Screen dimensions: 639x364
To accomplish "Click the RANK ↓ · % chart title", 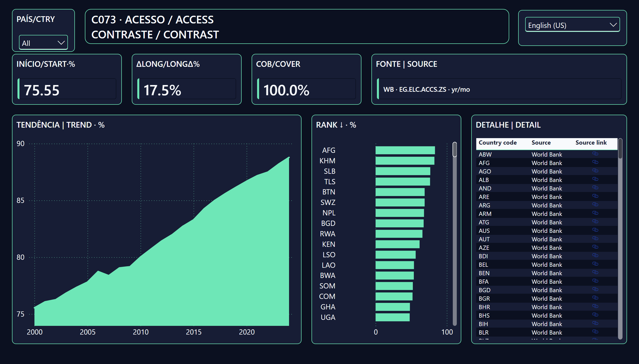I will (336, 125).
